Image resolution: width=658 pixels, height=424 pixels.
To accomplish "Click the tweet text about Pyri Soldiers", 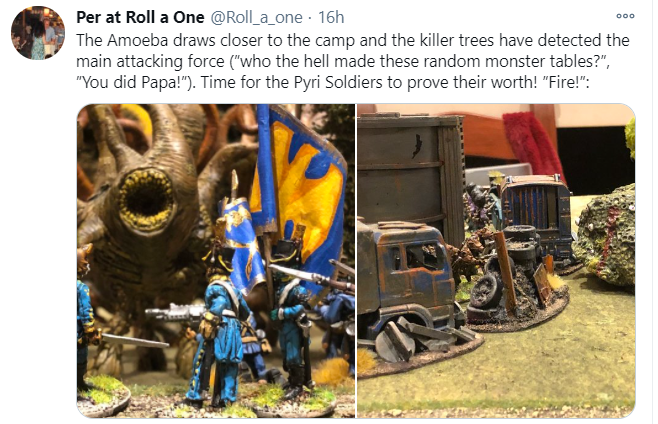I will 352,61.
